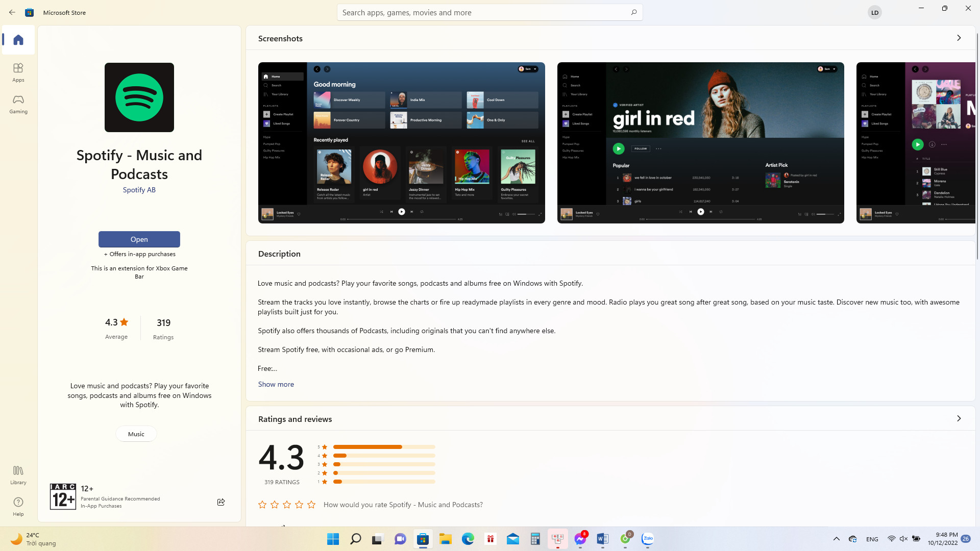Switch ENG input language
This screenshot has height=551, width=980.
(x=872, y=539)
